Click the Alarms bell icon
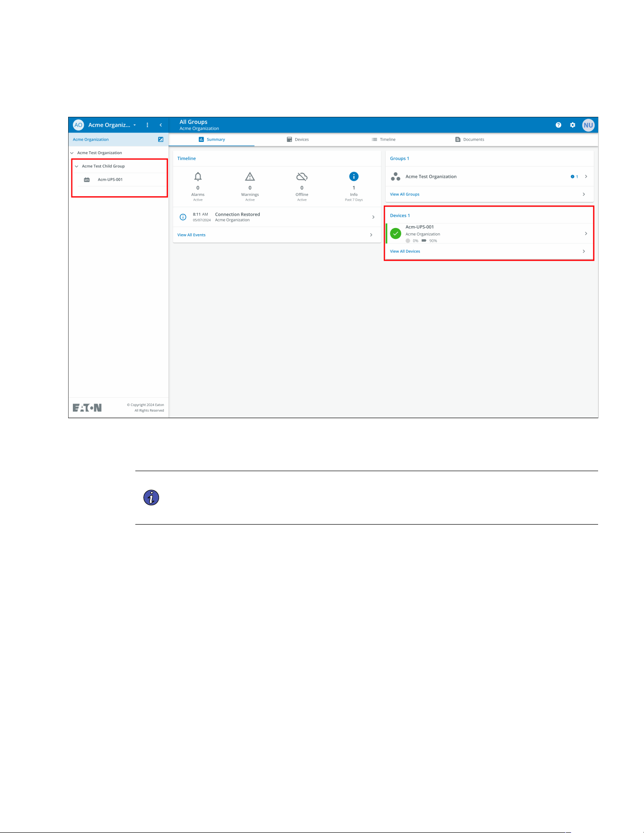Image resolution: width=644 pixels, height=833 pixels. 198,176
